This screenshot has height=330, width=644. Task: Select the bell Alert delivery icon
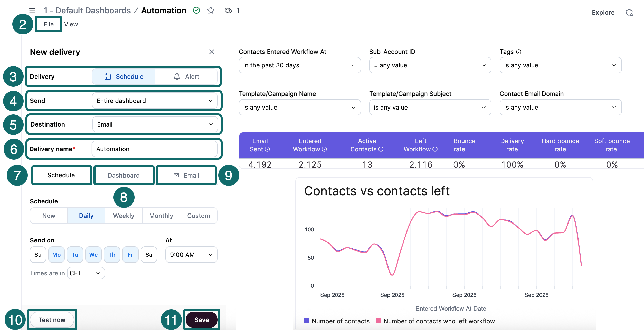coord(177,76)
